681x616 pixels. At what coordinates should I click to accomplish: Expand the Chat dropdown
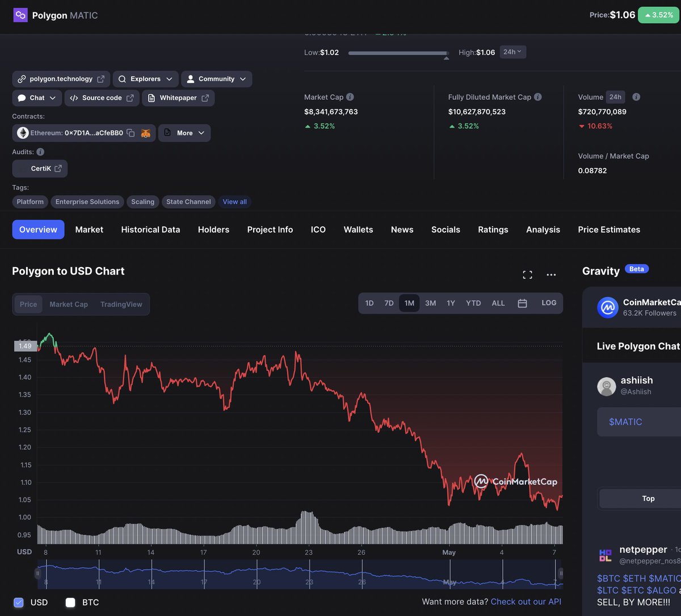[x=37, y=98]
